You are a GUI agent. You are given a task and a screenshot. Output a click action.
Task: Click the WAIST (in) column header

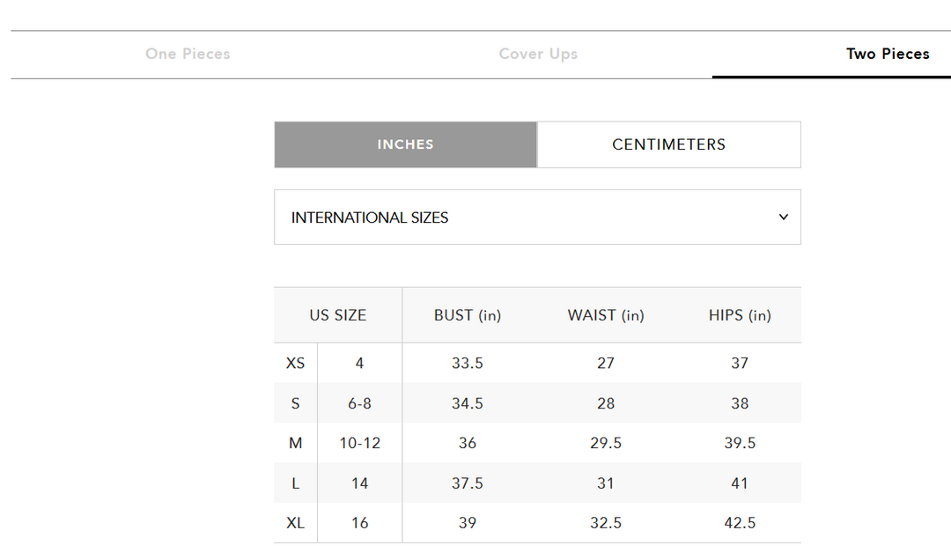[605, 315]
